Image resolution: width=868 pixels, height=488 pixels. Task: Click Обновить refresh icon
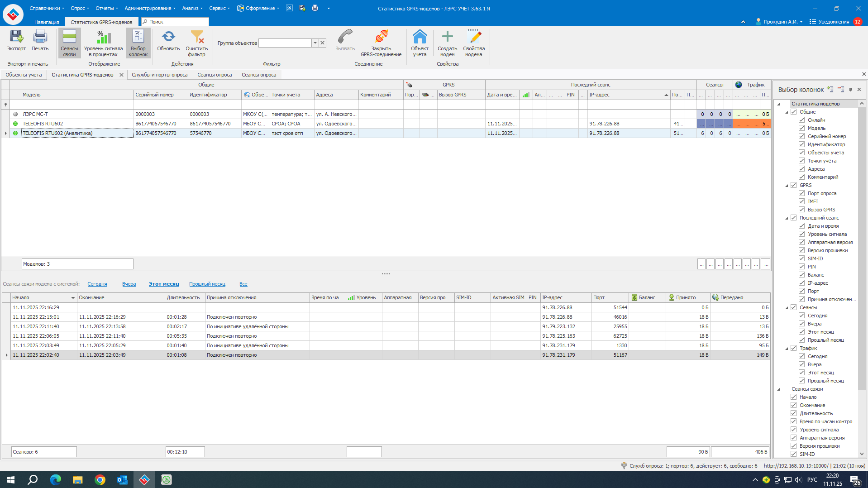pyautogui.click(x=168, y=37)
